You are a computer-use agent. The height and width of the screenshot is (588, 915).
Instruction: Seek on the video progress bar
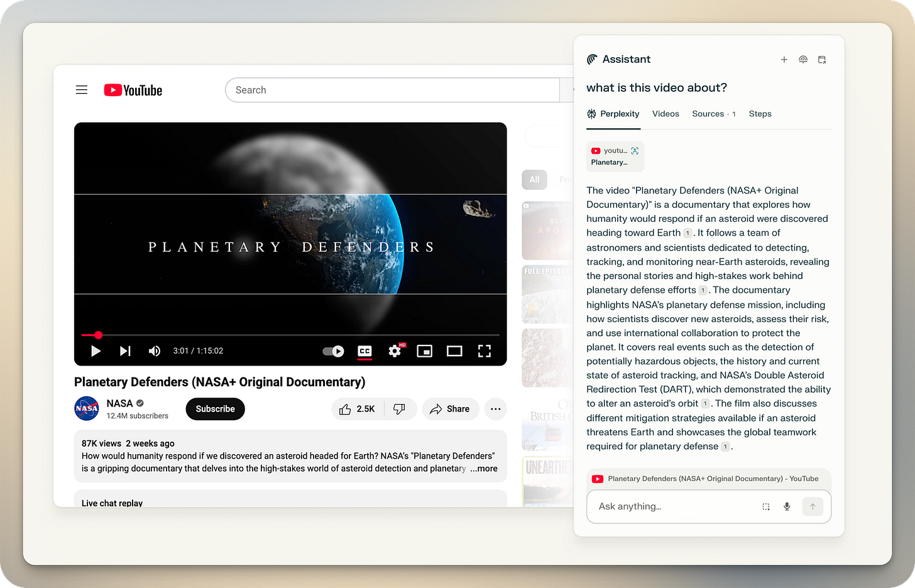point(290,335)
